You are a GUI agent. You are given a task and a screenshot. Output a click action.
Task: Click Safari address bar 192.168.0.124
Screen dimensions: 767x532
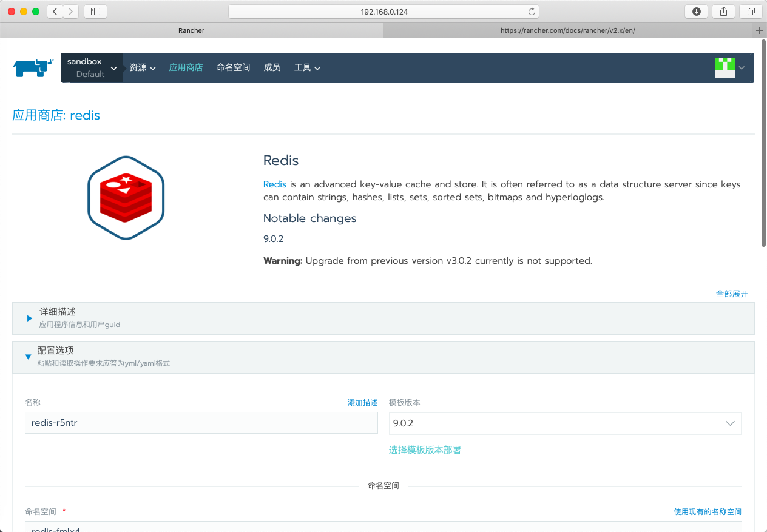pyautogui.click(x=383, y=12)
